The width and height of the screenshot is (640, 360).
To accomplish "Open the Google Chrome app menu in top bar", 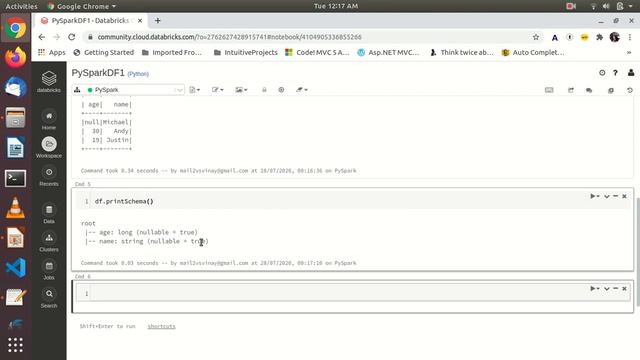I will coord(82,6).
